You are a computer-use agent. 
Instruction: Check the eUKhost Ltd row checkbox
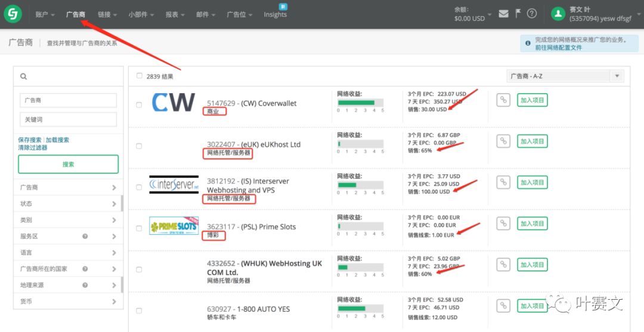tap(139, 146)
